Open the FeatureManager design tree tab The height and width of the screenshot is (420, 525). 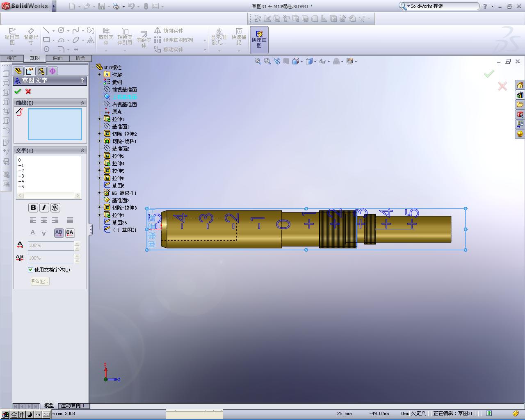click(18, 71)
